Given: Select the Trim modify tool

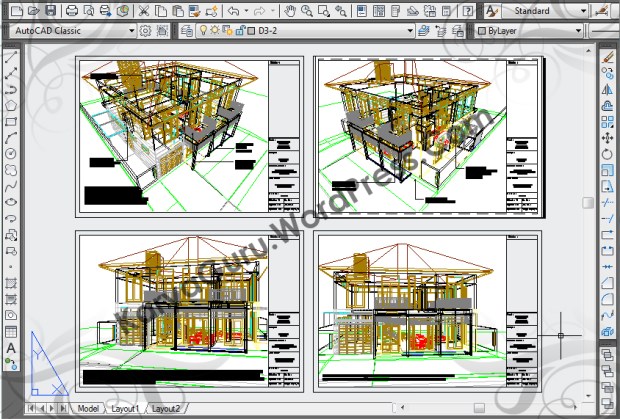Looking at the screenshot, I should [607, 202].
